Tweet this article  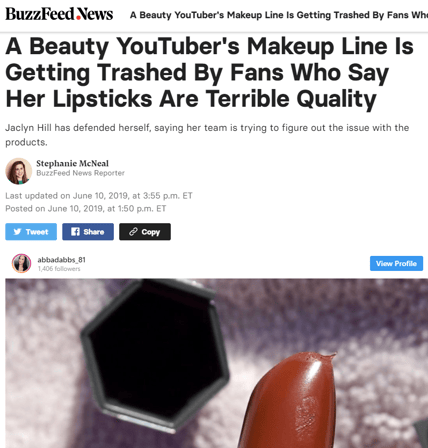[x=31, y=232]
